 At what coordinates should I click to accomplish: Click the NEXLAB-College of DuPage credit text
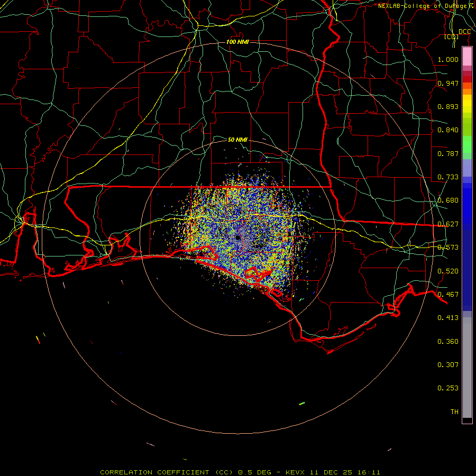click(426, 6)
